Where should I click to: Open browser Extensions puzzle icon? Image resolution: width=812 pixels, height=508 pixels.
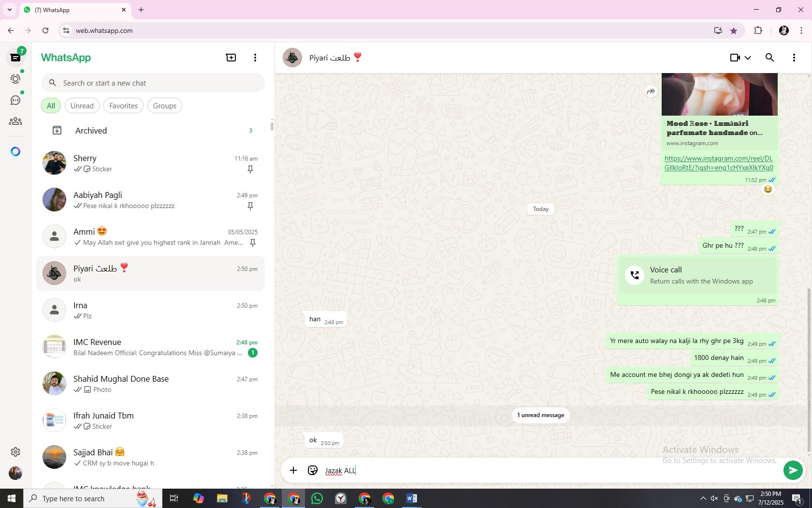[x=758, y=30]
